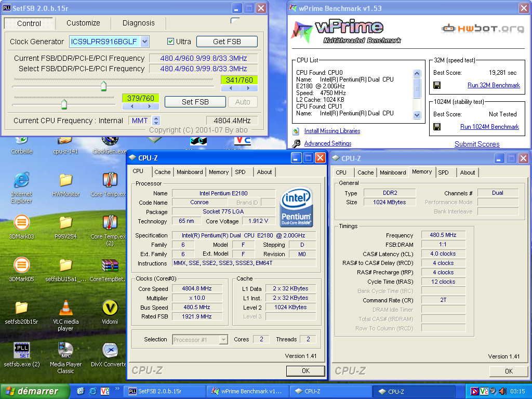Click the Intel Pentium logo in CPU-Z
The image size is (532, 399).
[x=296, y=207]
